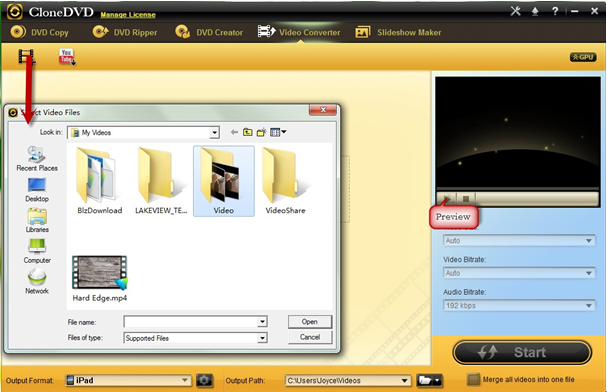Viewport: 607px width, 392px height.
Task: Open the Output Format iPad dropdown
Action: coord(128,380)
